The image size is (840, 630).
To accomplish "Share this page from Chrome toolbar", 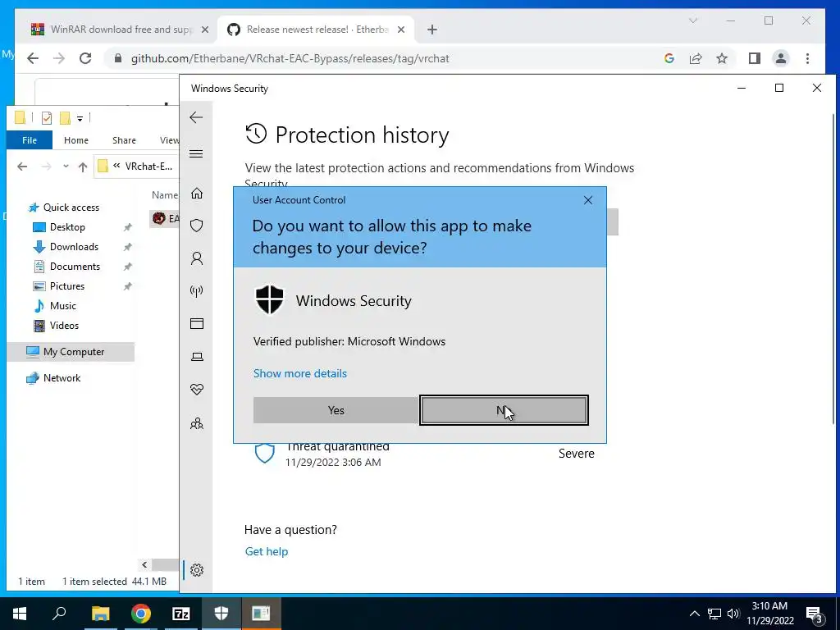I will click(x=696, y=58).
